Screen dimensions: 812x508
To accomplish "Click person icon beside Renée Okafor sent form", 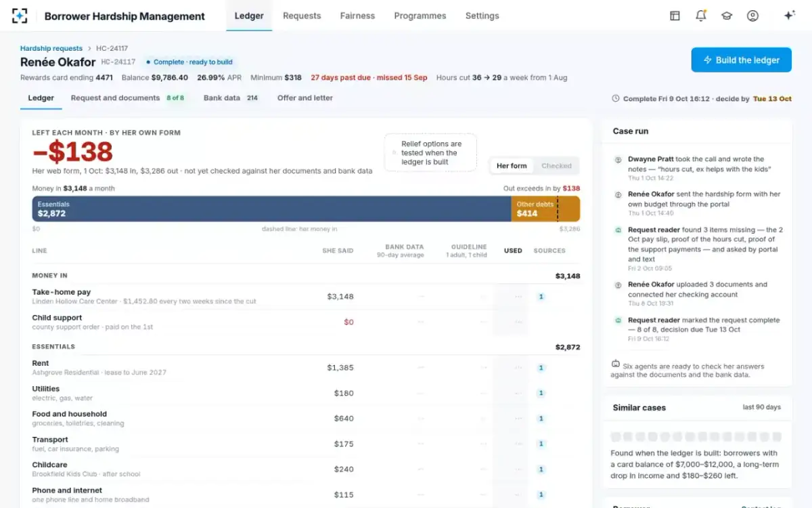I will [618, 194].
